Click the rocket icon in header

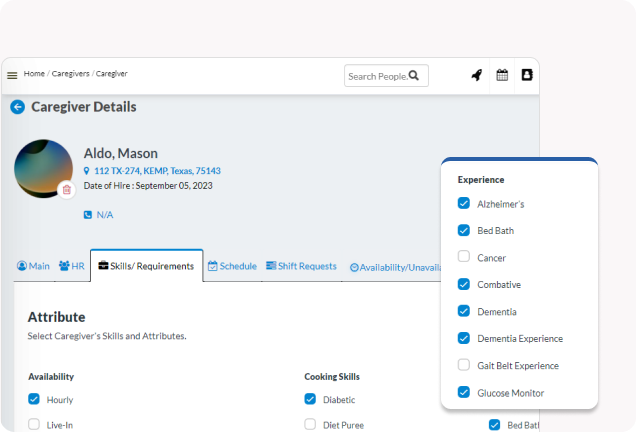point(476,75)
